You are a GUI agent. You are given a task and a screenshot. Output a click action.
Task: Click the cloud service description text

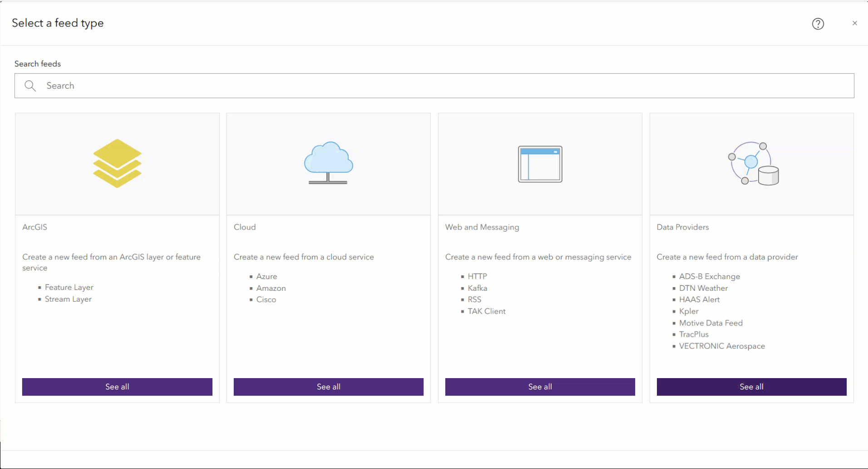[304, 257]
